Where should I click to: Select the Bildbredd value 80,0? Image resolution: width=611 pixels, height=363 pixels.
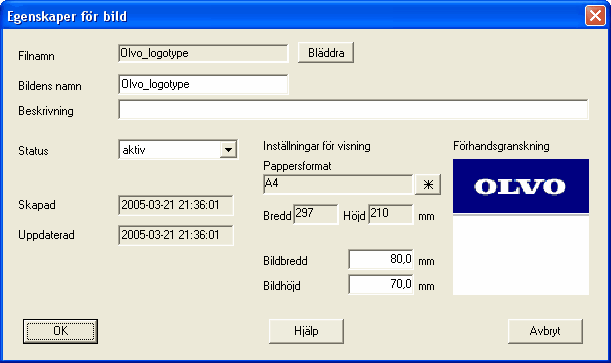(x=381, y=259)
